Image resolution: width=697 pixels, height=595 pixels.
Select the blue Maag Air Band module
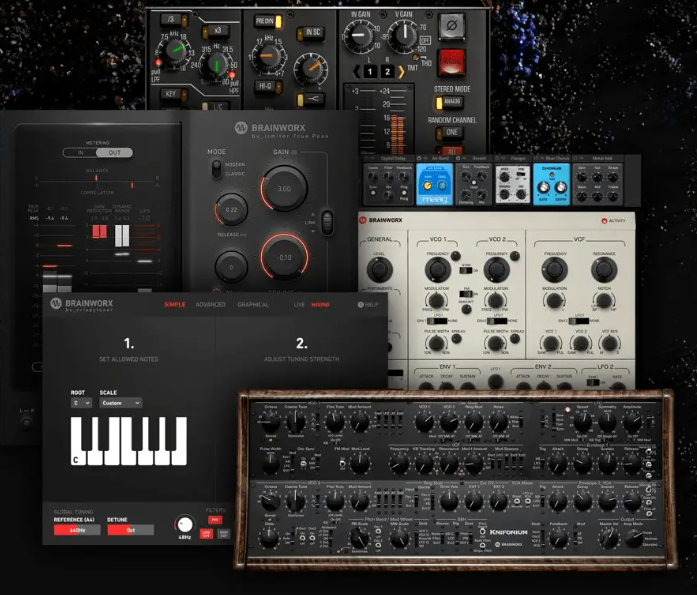pyautogui.click(x=434, y=184)
